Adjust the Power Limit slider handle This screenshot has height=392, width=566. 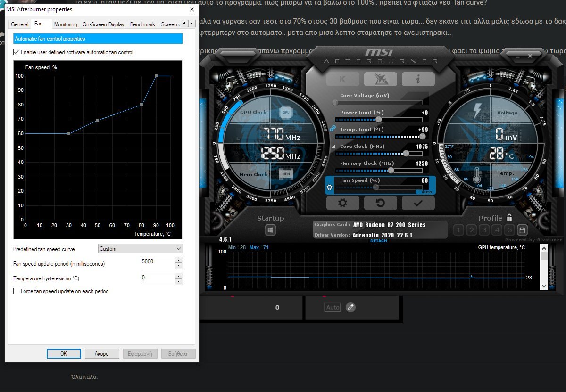(x=379, y=120)
